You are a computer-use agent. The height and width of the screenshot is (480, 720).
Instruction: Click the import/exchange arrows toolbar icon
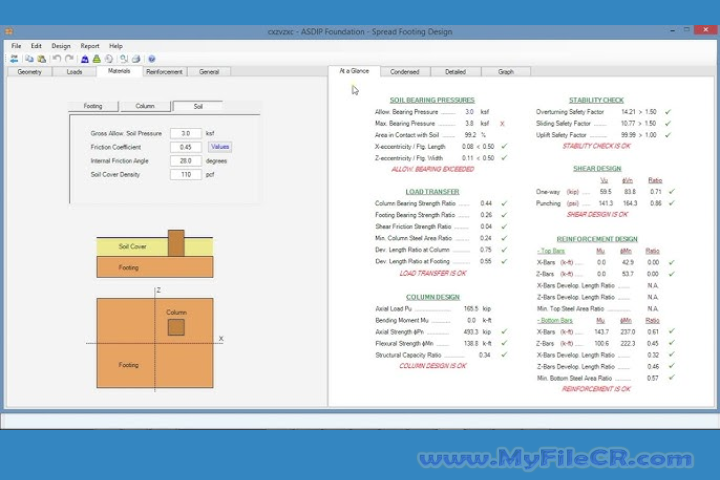coord(14,59)
